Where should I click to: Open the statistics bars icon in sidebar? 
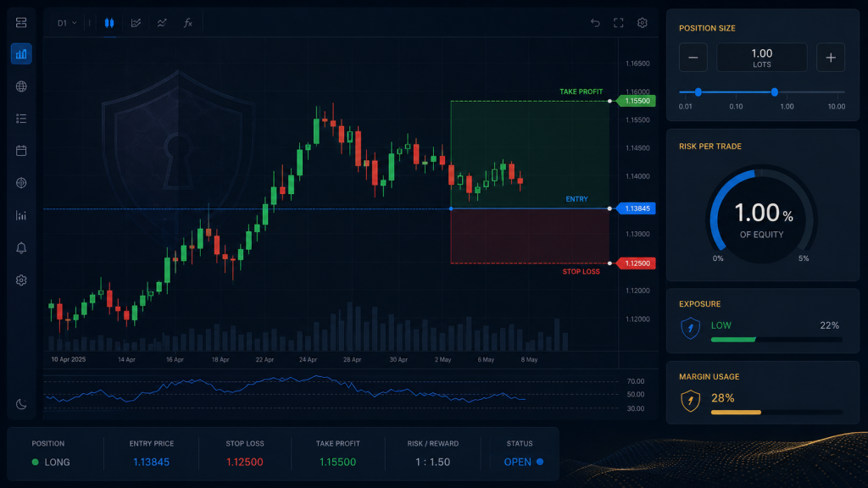[21, 215]
